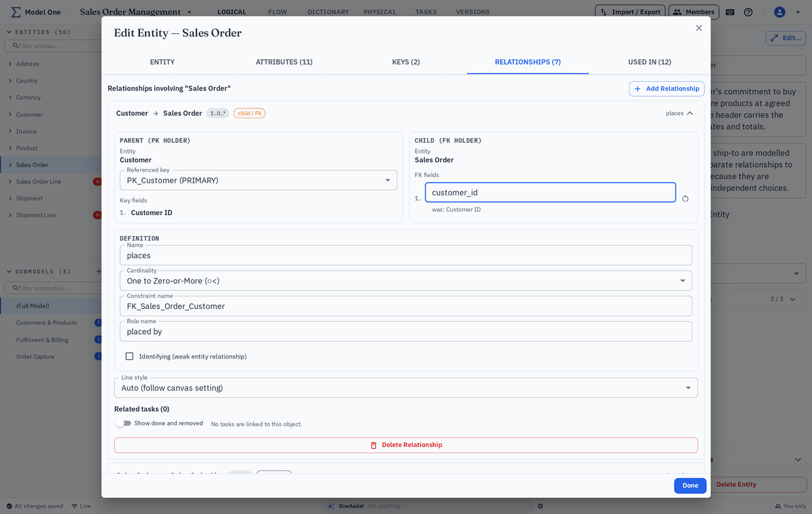
Task: Open the Tasks view tab
Action: pos(426,12)
